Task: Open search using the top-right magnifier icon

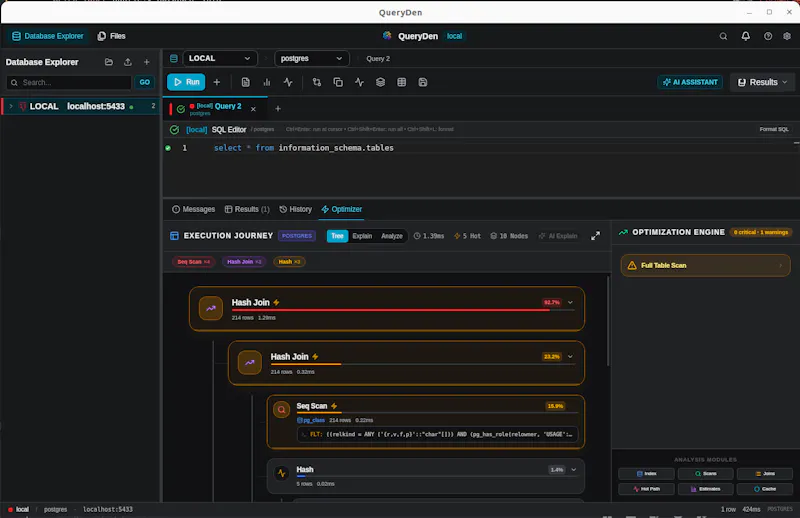Action: [723, 36]
